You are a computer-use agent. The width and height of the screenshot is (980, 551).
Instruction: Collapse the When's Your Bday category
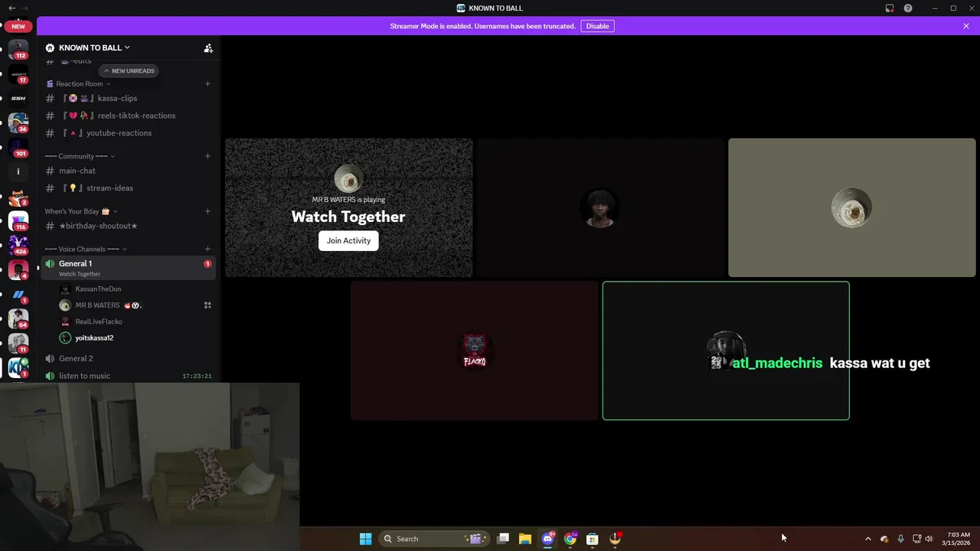coord(81,211)
